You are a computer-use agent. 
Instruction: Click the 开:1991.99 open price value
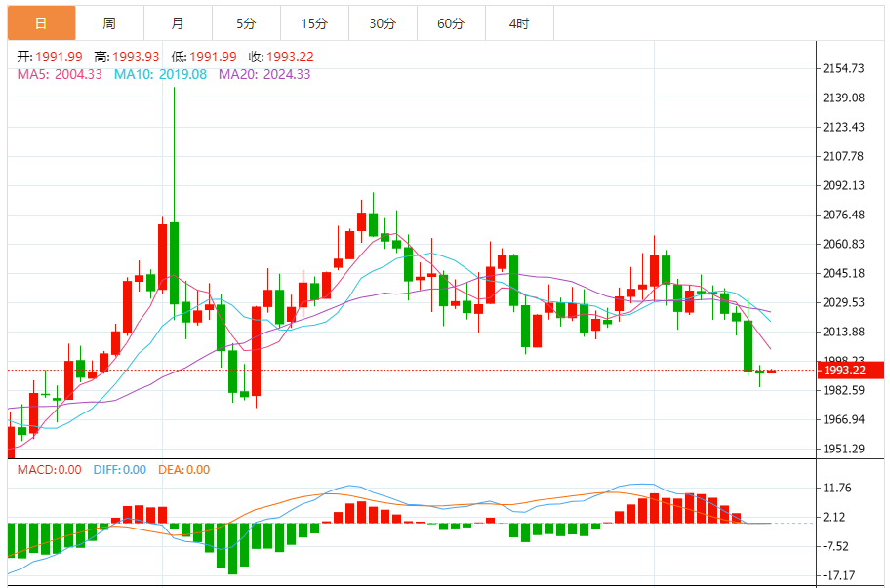pyautogui.click(x=50, y=57)
